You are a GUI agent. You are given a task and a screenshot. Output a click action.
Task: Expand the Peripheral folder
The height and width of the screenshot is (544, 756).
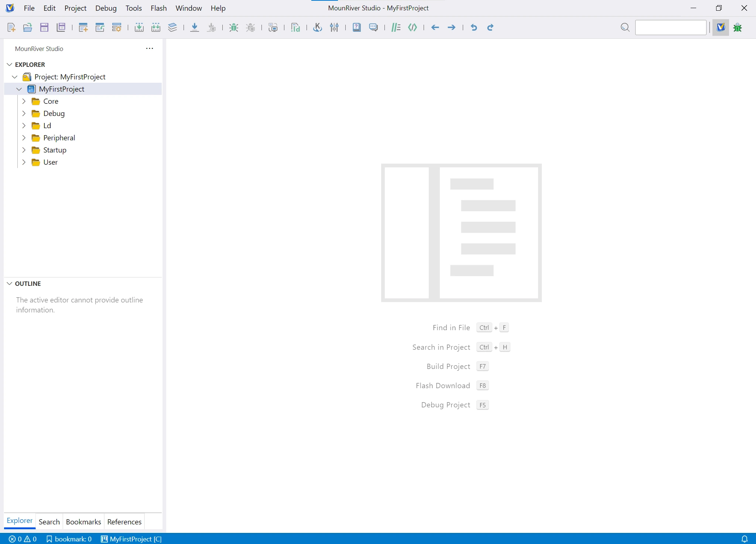click(x=24, y=138)
